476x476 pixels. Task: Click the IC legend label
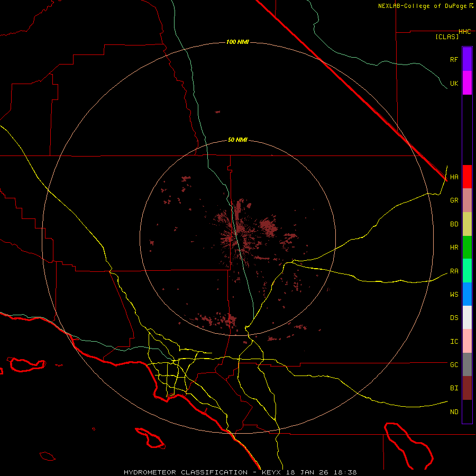tap(454, 342)
